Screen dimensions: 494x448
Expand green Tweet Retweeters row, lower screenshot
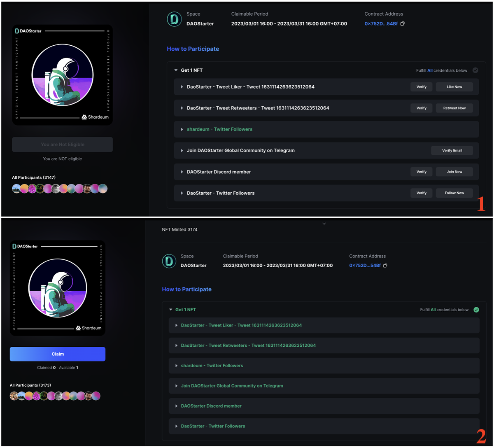pos(176,345)
